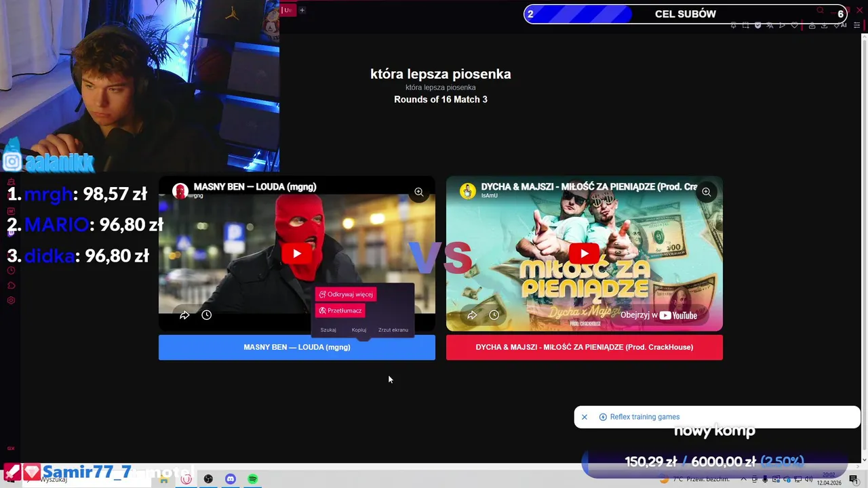Open browser notifications bell icon

pyautogui.click(x=733, y=25)
